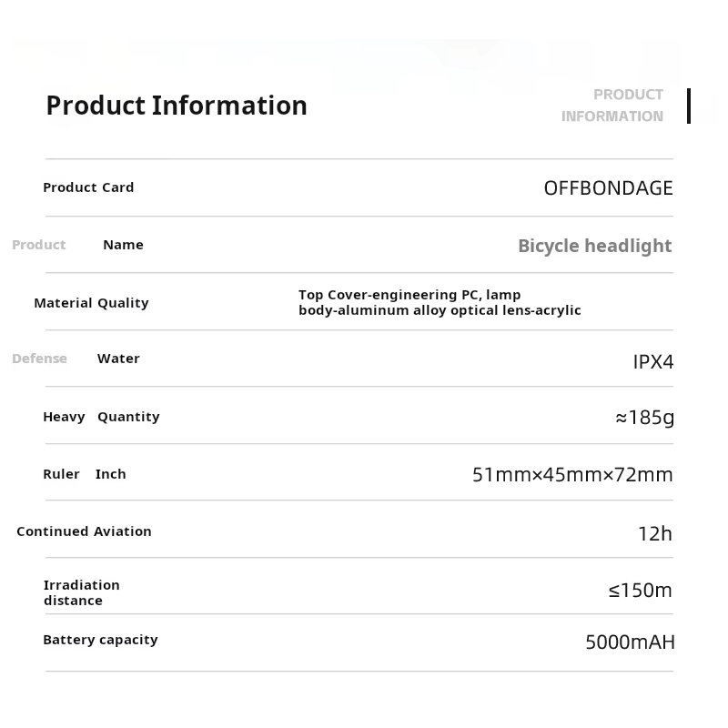The width and height of the screenshot is (728, 728).
Task: Click the Ruler Inch label
Action: tap(85, 474)
